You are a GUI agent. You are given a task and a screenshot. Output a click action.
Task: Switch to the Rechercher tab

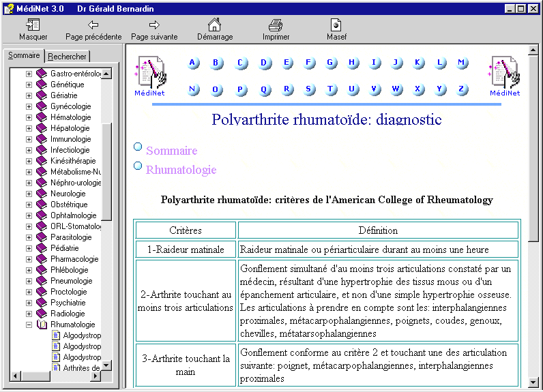point(67,57)
